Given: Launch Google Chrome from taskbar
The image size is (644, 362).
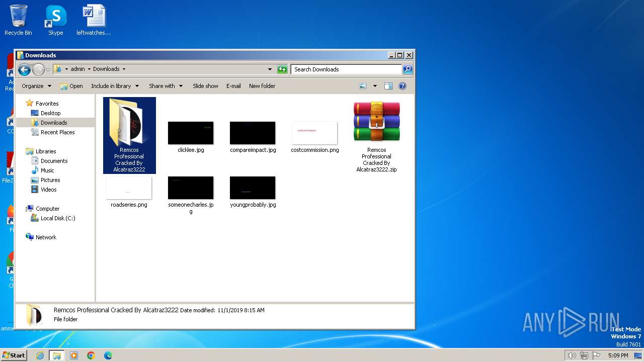Looking at the screenshot, I should (x=91, y=355).
